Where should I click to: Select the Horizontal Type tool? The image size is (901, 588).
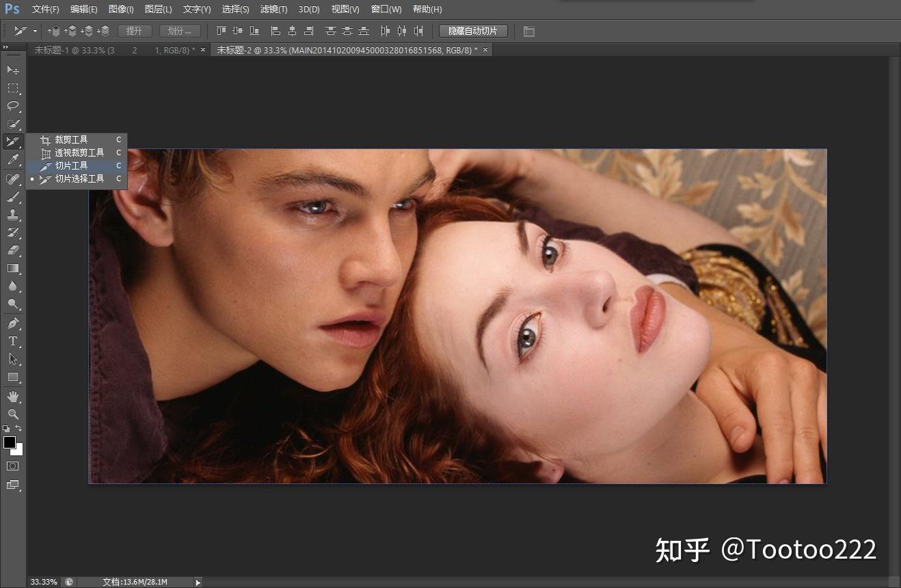tap(13, 340)
